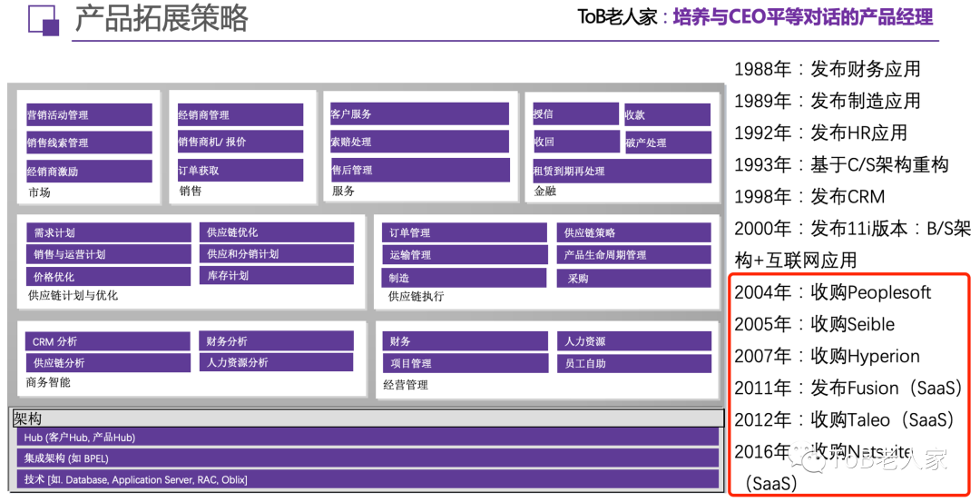Click the 财务分析 box
Screen dimensions: 980x502
(276, 340)
